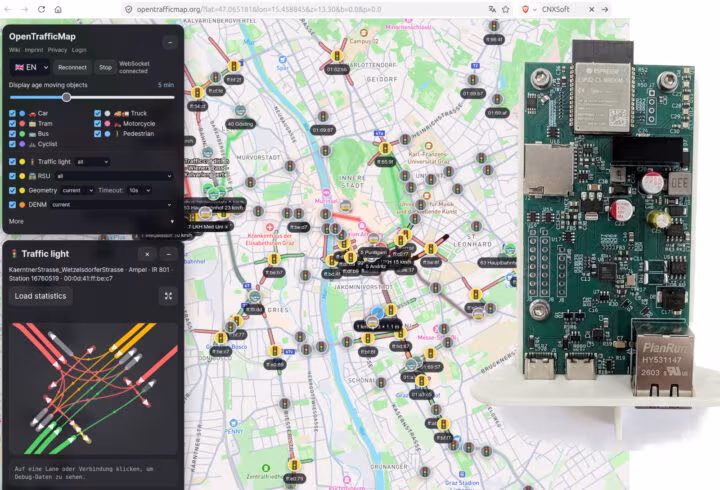Click the Zentralfriedhof green marker on map
This screenshot has width=720, height=490.
pos(265,468)
